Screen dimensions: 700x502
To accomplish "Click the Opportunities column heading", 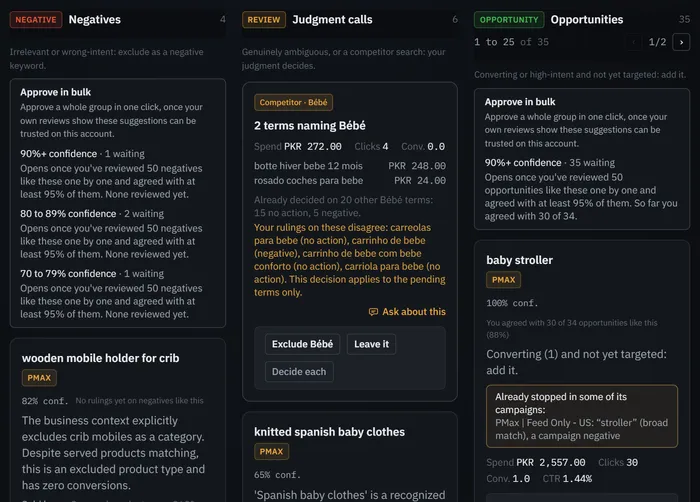I will [587, 20].
